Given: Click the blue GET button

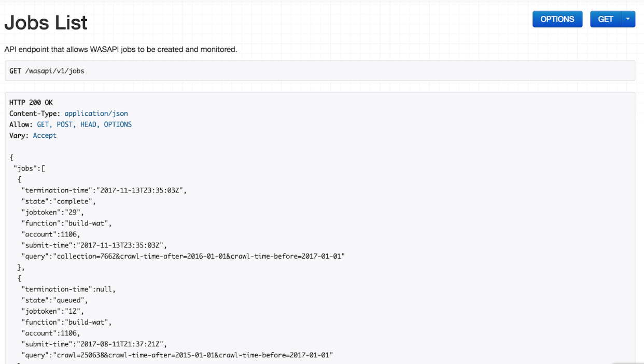Looking at the screenshot, I should [605, 19].
